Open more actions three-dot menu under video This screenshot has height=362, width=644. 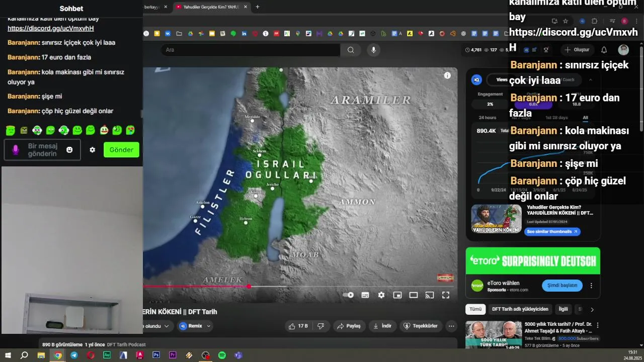(451, 326)
